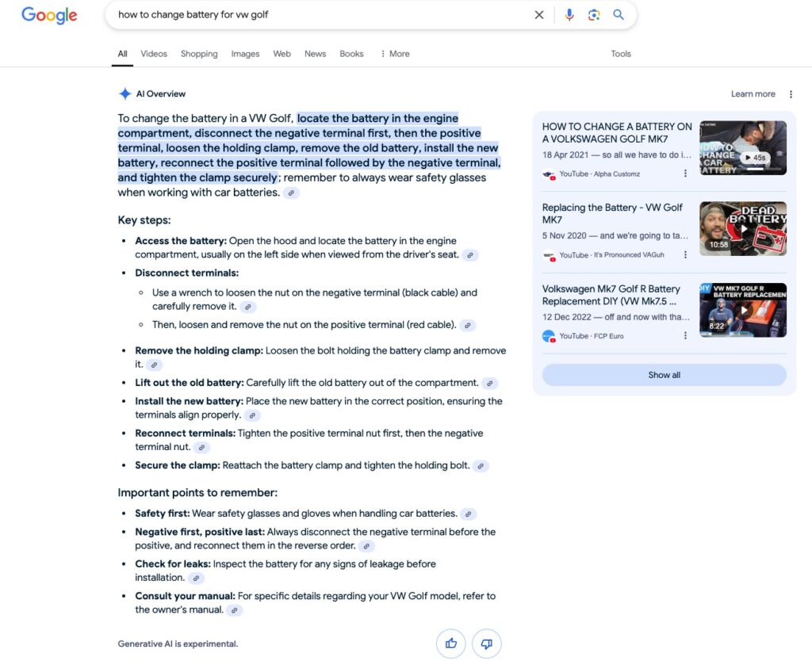The width and height of the screenshot is (812, 661).
Task: Play the 8:22 FCP Euro video thumbnail
Action: tap(742, 310)
